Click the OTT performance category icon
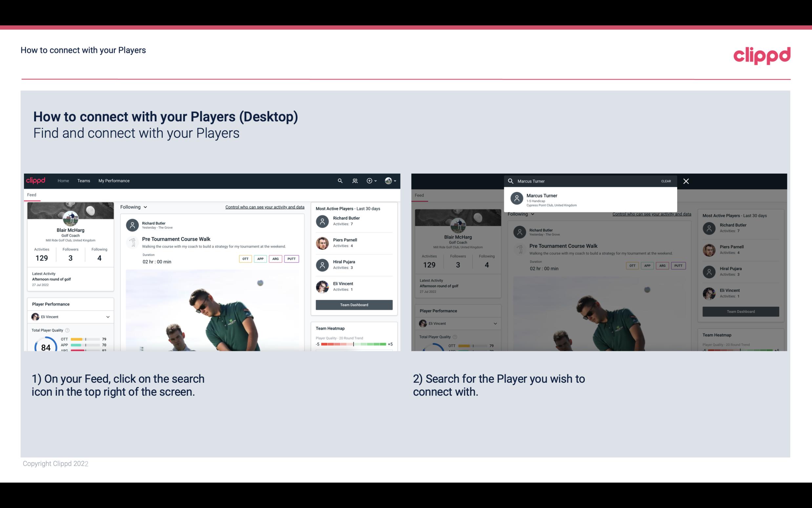 245,259
